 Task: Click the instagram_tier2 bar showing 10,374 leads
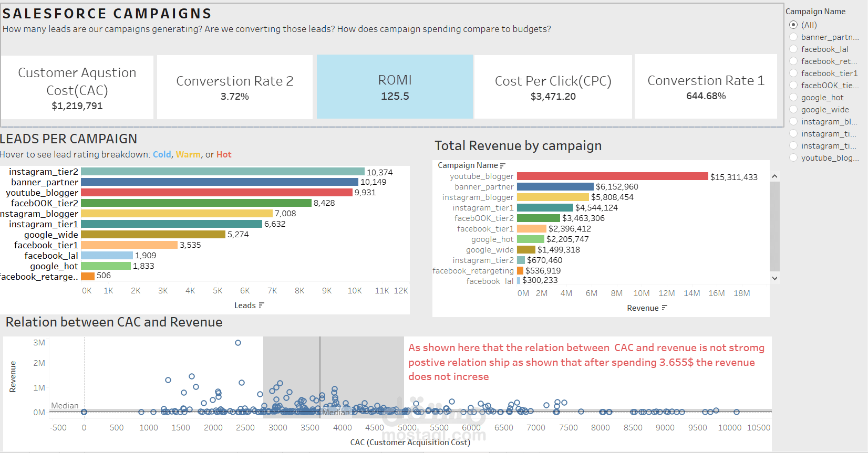(223, 172)
